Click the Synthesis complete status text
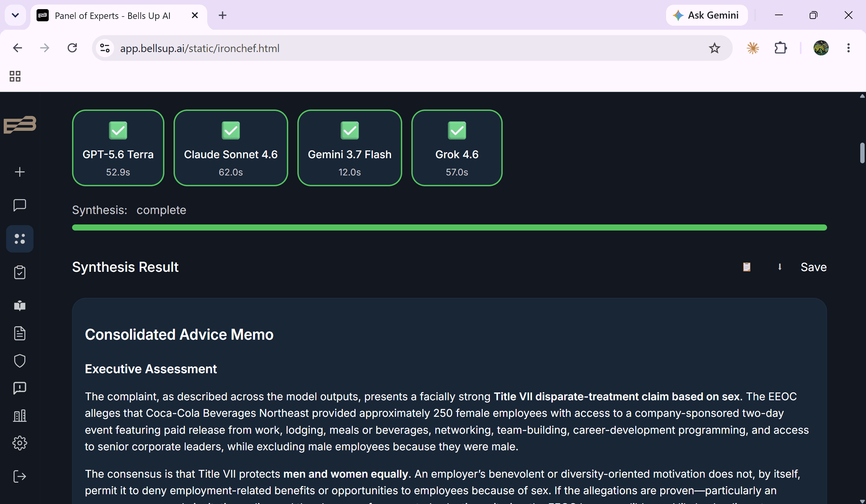866x504 pixels. [129, 210]
